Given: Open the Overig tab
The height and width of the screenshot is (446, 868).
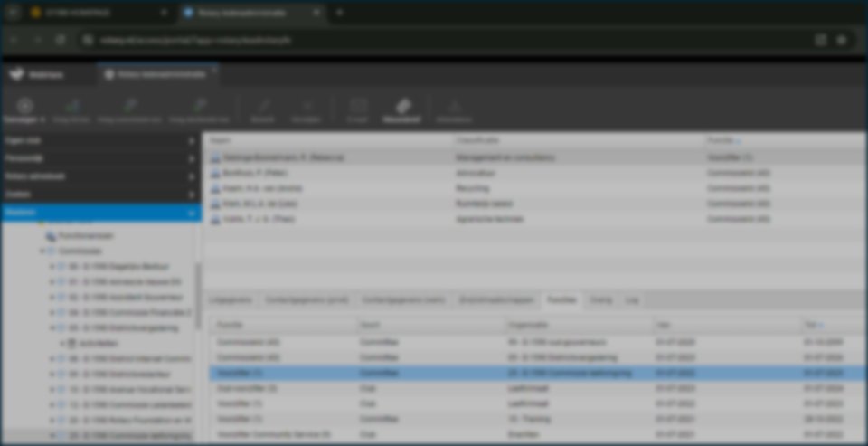Looking at the screenshot, I should (600, 300).
